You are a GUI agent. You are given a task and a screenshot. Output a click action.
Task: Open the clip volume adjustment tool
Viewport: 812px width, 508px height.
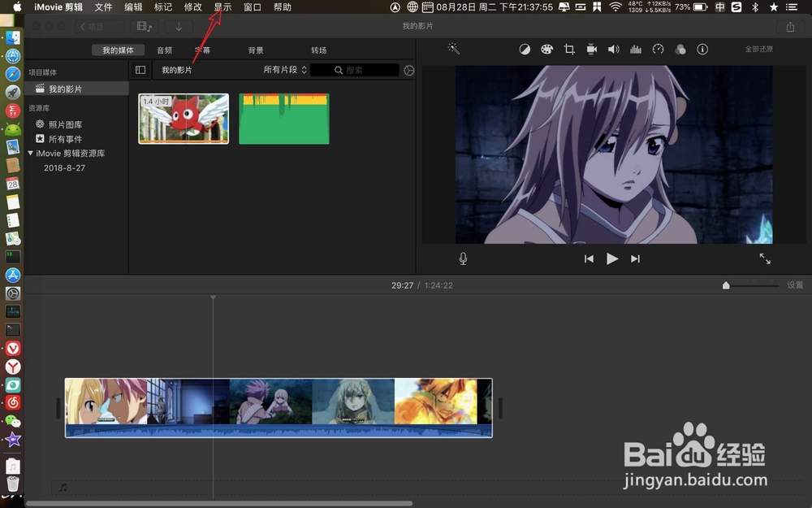613,49
